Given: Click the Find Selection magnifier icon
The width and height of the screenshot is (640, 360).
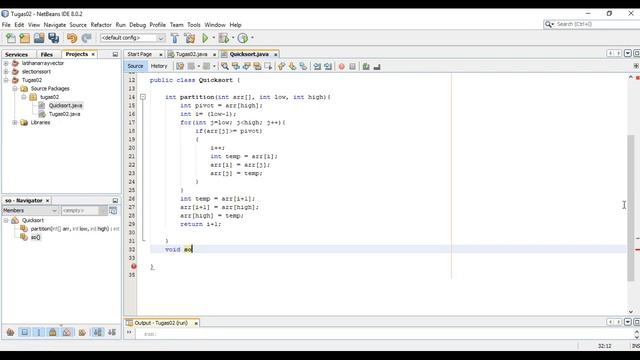Looking at the screenshot, I should click(x=224, y=66).
